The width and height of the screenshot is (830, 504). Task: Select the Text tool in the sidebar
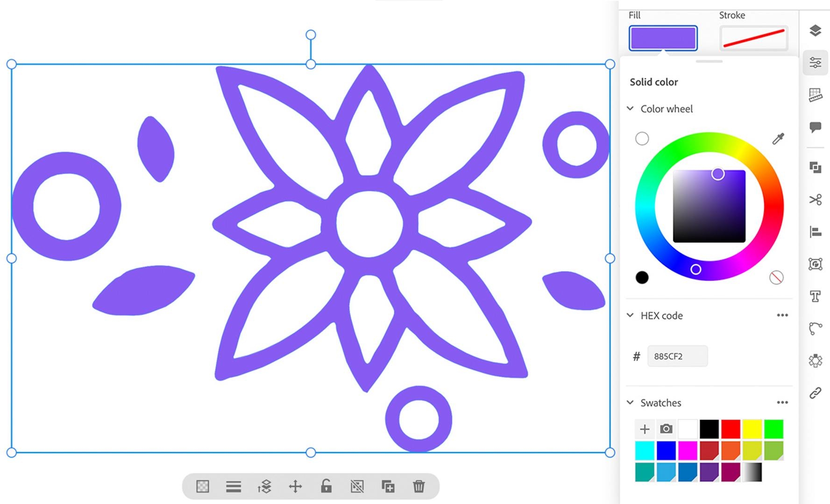(x=816, y=296)
